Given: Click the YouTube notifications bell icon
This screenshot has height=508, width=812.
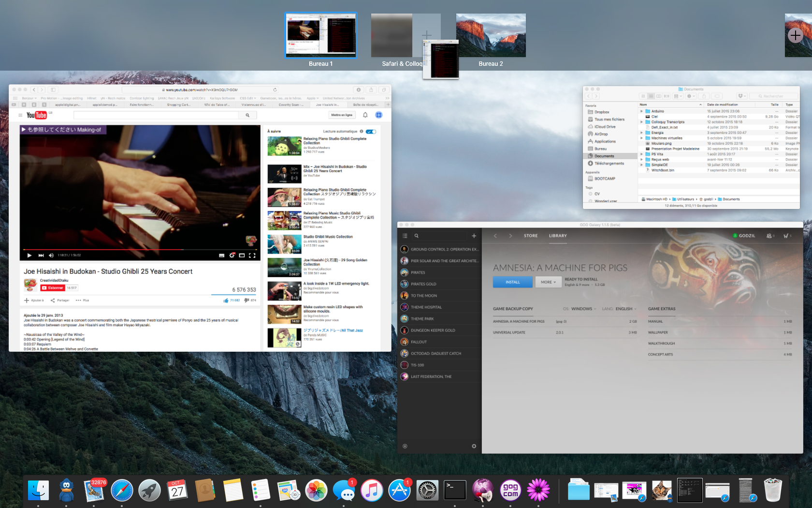Looking at the screenshot, I should 365,115.
